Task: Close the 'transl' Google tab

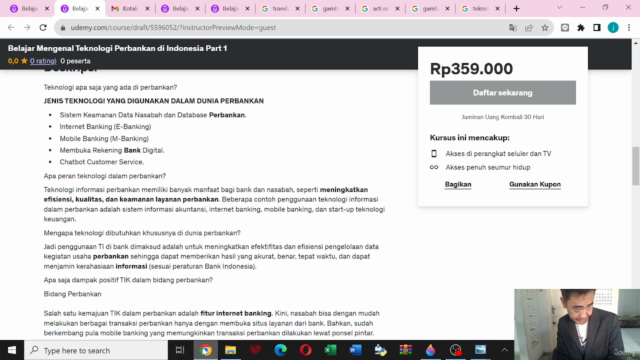Action: 297,9
